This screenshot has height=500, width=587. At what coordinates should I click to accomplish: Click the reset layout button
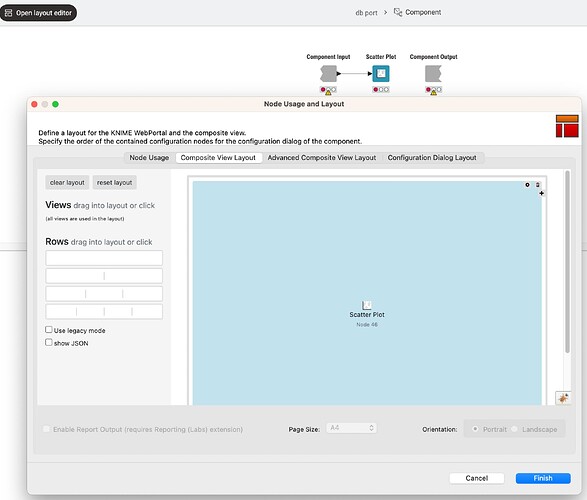point(115,183)
